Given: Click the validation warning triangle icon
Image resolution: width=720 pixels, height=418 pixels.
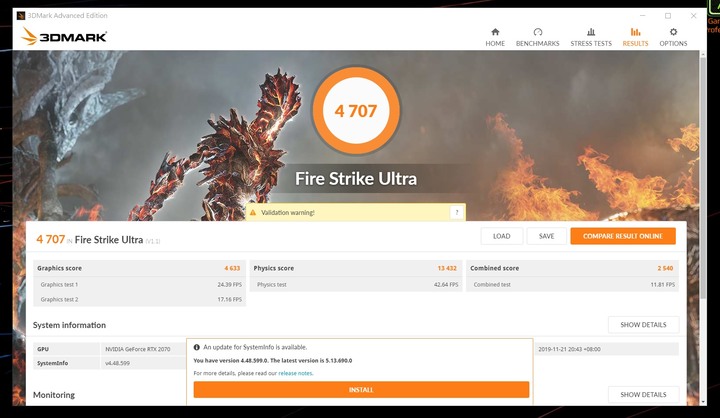Looking at the screenshot, I should click(x=253, y=213).
